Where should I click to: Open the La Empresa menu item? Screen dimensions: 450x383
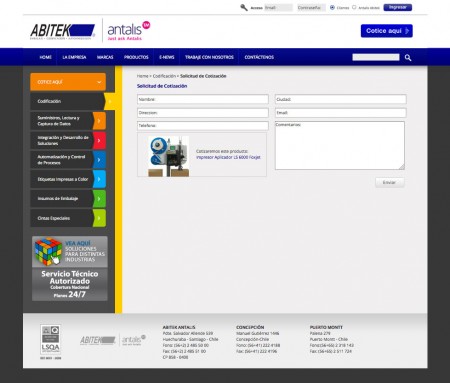[x=74, y=57]
